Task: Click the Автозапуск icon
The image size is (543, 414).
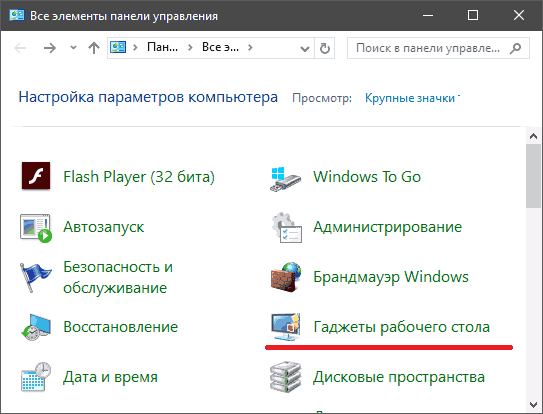Action: point(36,228)
